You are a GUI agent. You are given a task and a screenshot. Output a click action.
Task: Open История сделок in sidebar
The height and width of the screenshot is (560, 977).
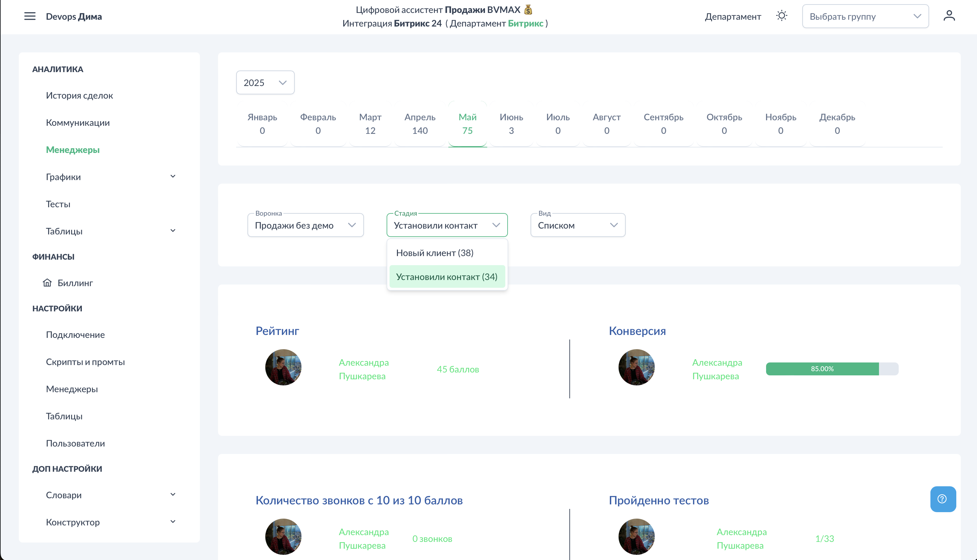point(79,95)
